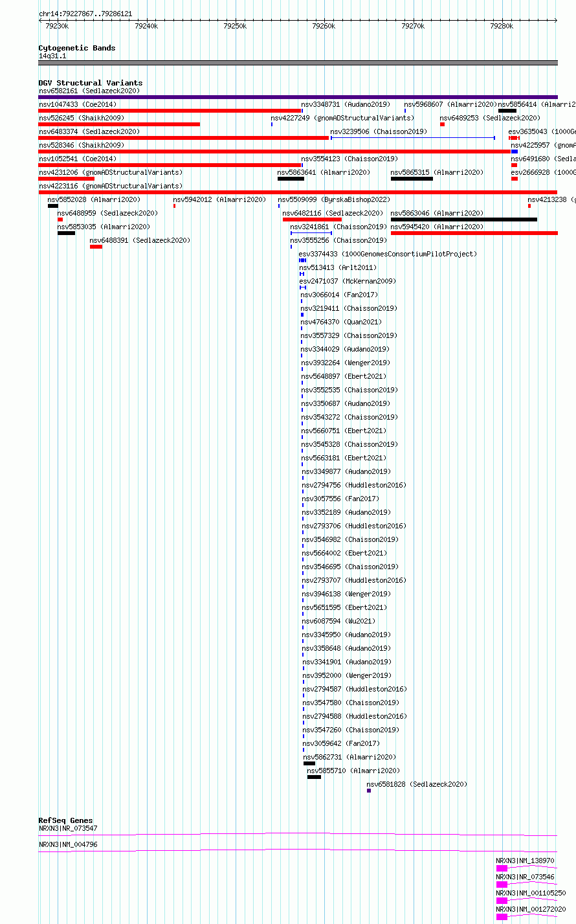
Task: Click the NRXN3|NM_138970 gene label
Action: [x=526, y=861]
